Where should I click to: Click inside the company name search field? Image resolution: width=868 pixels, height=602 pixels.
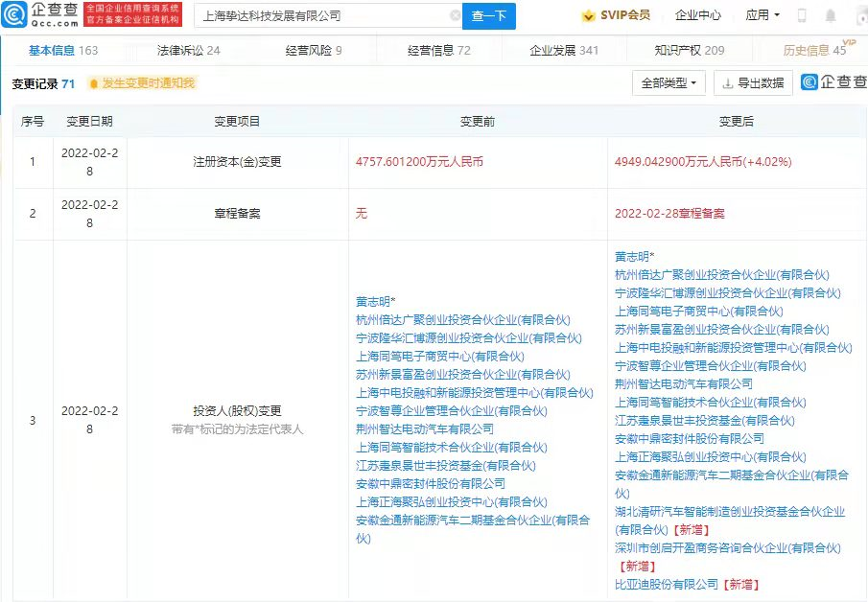(x=317, y=15)
